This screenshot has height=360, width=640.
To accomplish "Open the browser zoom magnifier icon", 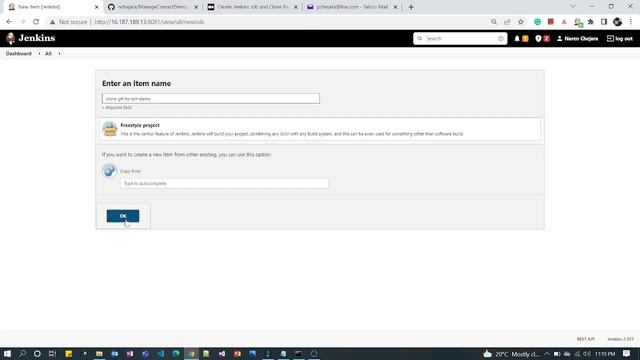I will [494, 22].
